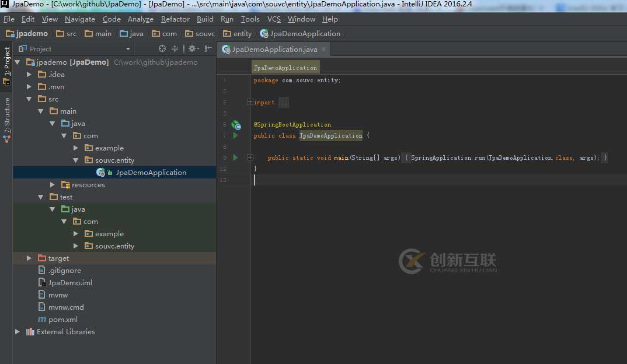Image resolution: width=627 pixels, height=364 pixels.
Task: Open the Project view type dropdown
Action: point(128,49)
